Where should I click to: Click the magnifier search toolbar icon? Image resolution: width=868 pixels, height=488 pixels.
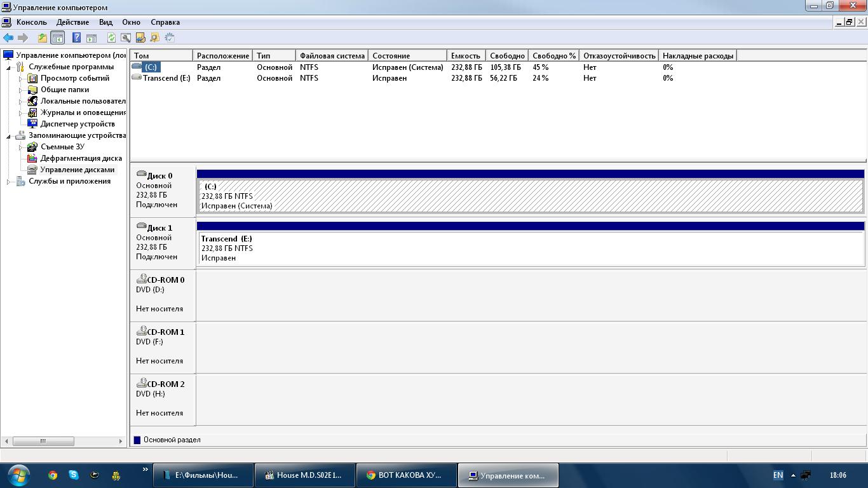[154, 38]
